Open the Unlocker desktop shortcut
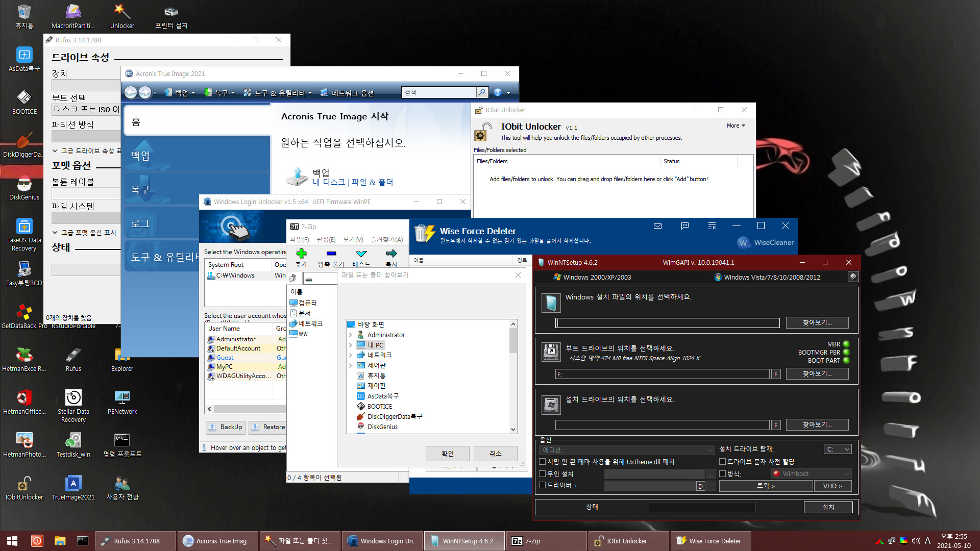The image size is (980, 551). click(122, 16)
